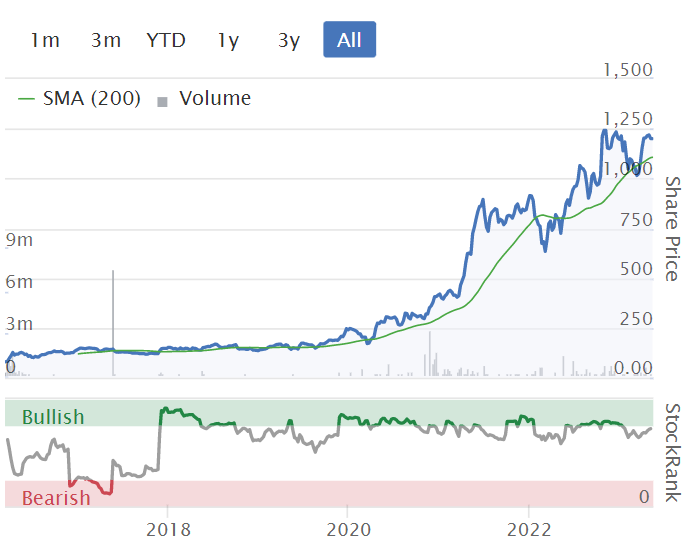The image size is (688, 538).
Task: Click the StockRank axis title
Action: pos(672,452)
